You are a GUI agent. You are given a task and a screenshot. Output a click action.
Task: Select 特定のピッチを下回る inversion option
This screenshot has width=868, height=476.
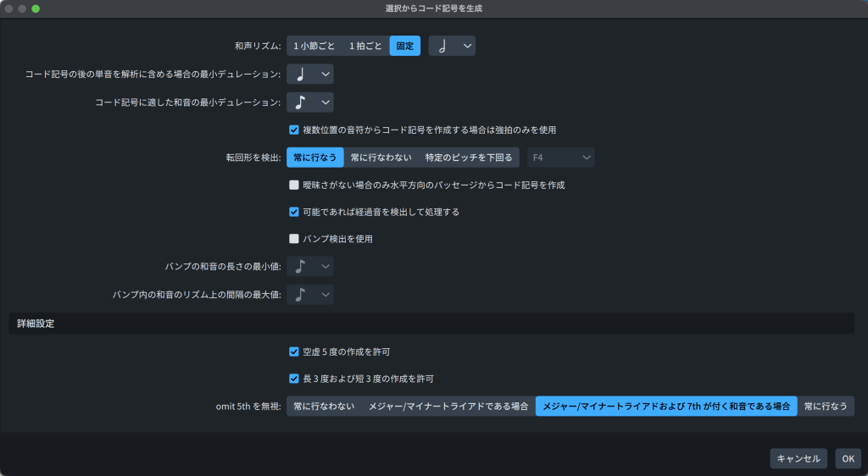point(469,158)
